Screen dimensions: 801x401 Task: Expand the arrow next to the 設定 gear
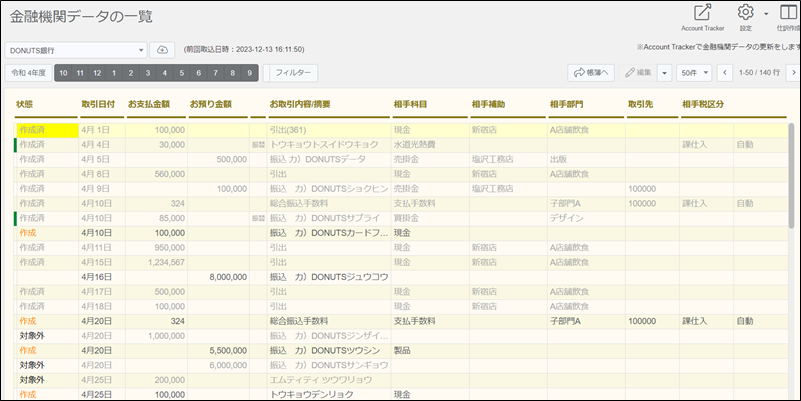[766, 14]
